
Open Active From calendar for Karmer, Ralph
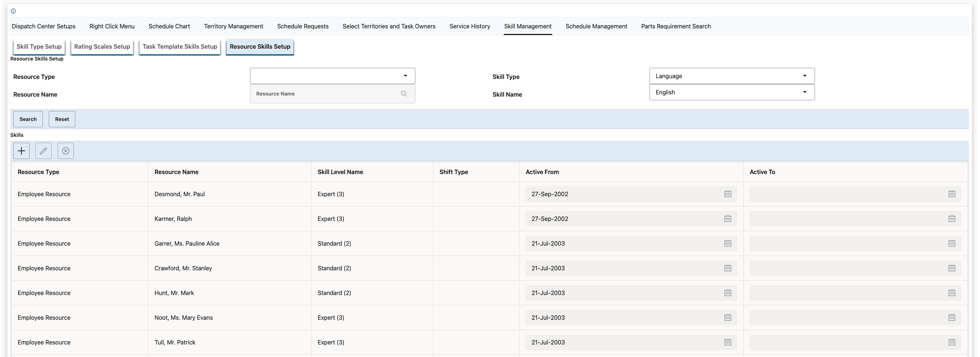727,219
